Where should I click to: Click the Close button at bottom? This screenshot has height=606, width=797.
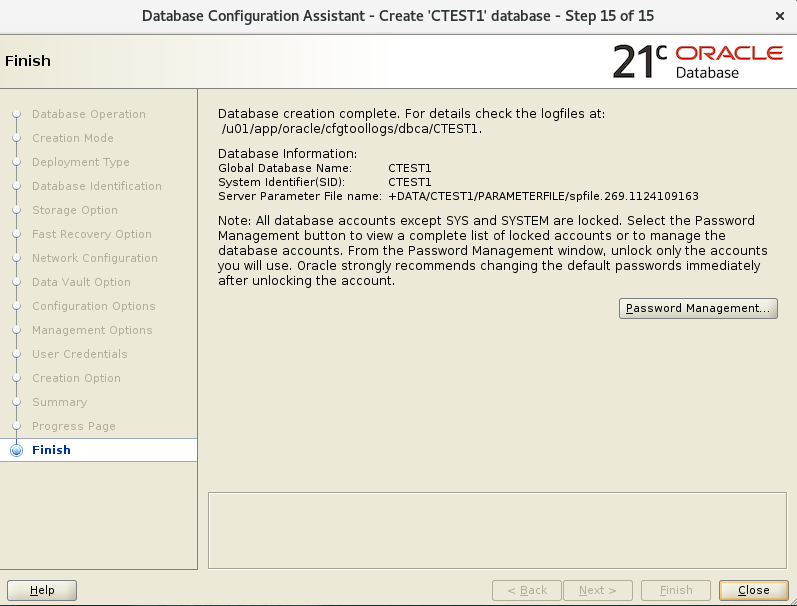tap(754, 590)
